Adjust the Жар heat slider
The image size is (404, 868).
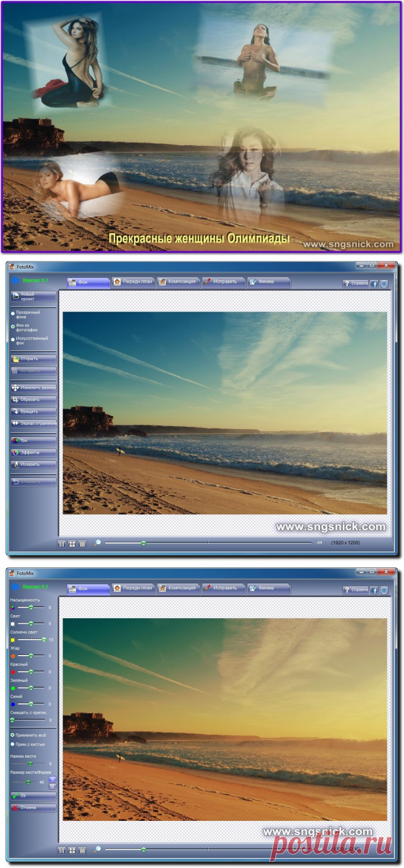31,656
